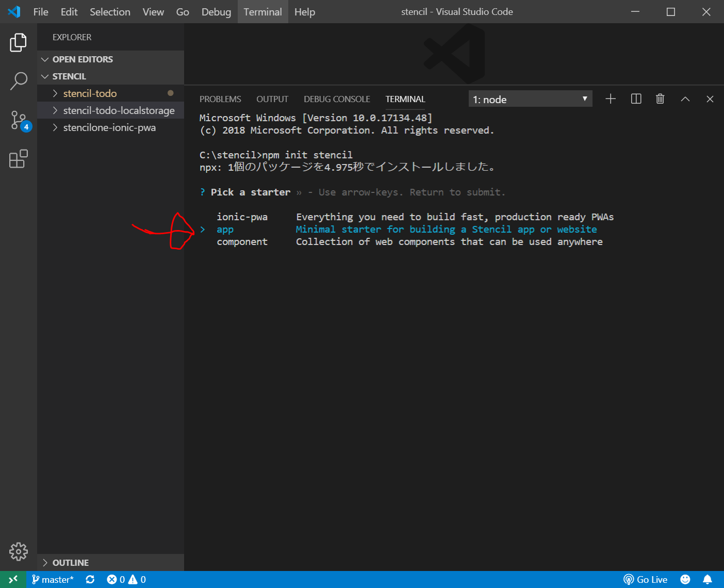
Task: Expand the stencil-todo folder
Action: (x=90, y=93)
